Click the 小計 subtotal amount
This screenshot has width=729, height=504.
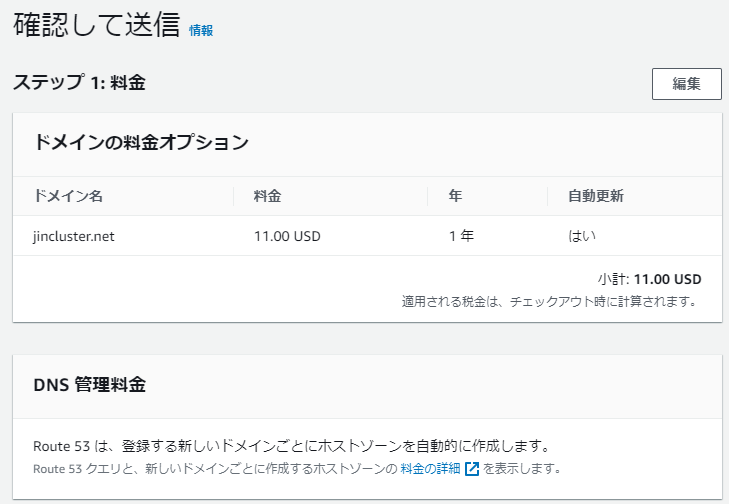[x=667, y=279]
